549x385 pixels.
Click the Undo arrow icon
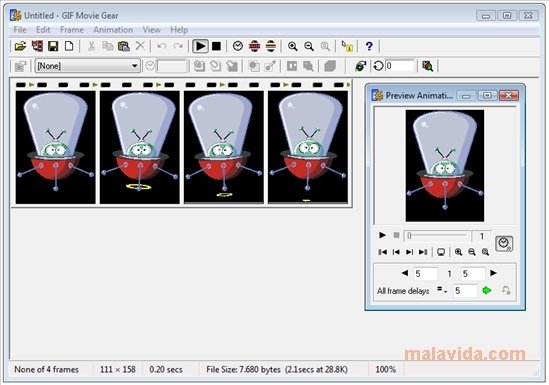click(162, 46)
